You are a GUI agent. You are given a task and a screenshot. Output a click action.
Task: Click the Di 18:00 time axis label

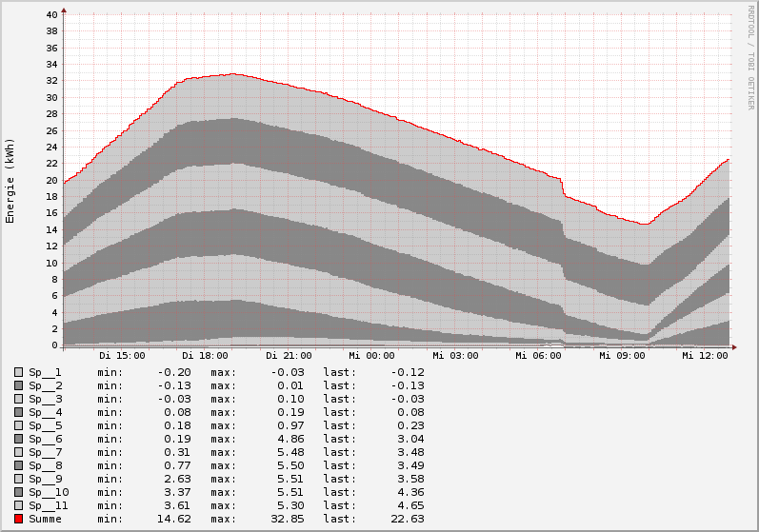(205, 356)
